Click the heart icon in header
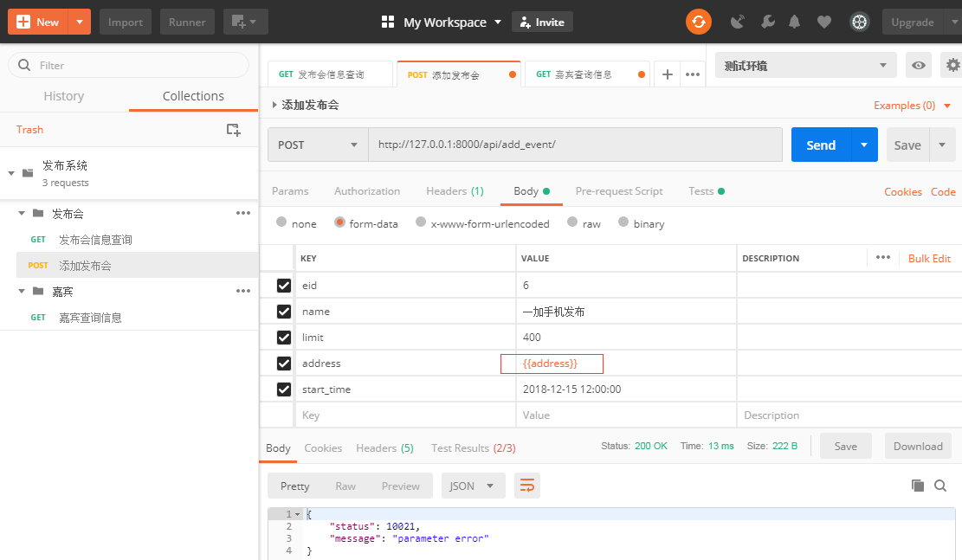 pyautogui.click(x=824, y=23)
